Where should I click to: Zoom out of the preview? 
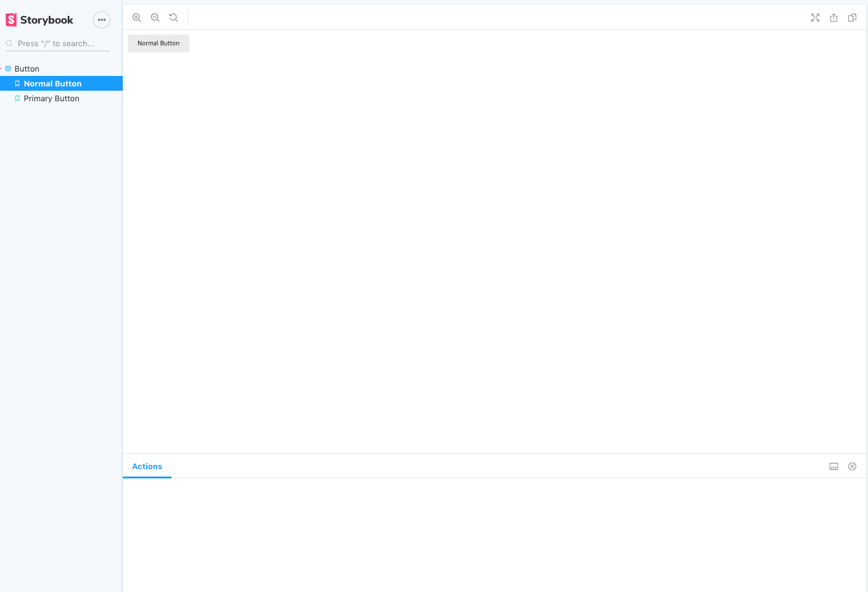click(x=155, y=18)
